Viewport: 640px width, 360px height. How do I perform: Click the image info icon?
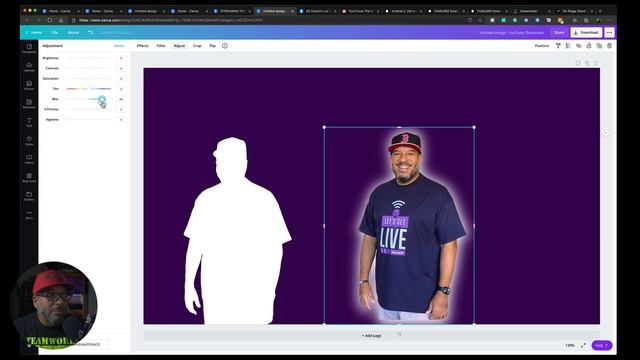[224, 46]
